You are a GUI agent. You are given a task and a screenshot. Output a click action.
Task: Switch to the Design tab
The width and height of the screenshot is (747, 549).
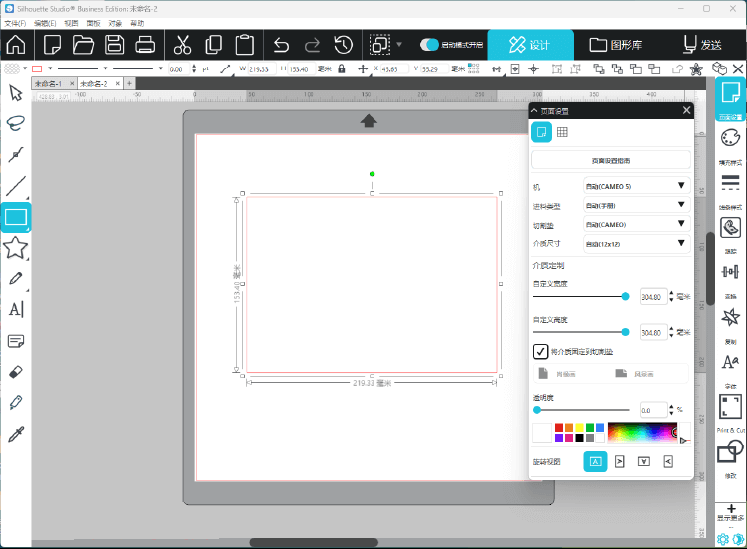(x=530, y=45)
